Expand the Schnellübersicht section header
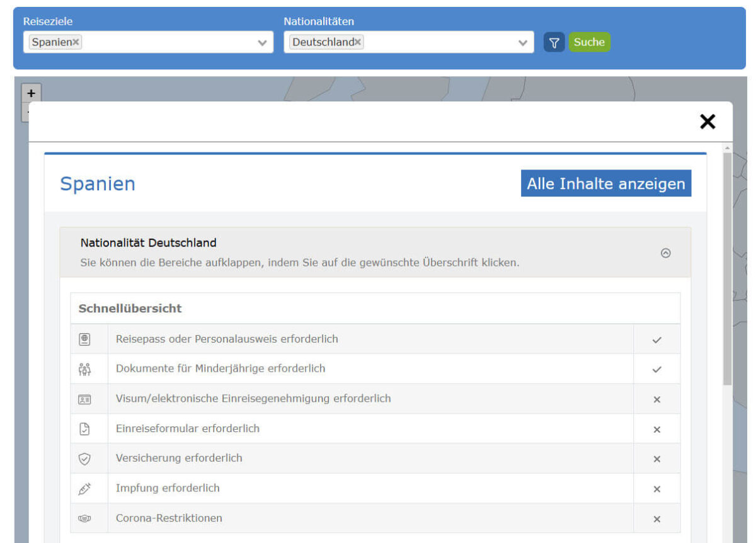Viewport: 756px width, 543px height. (130, 309)
